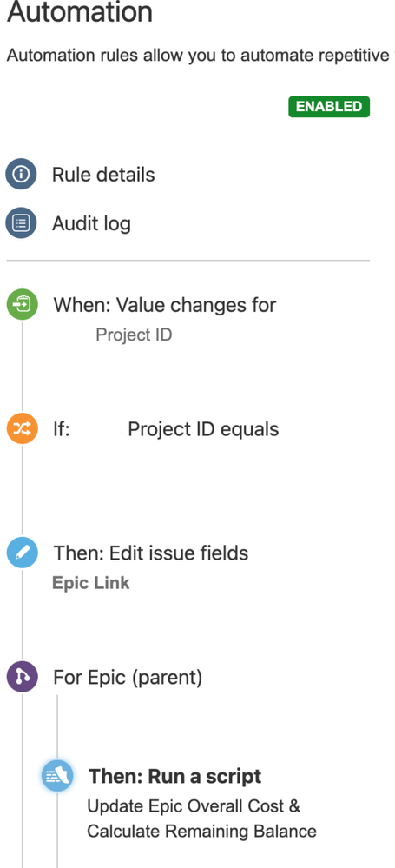Click the Run a script sneaker icon
The width and height of the screenshot is (395, 868).
57,776
